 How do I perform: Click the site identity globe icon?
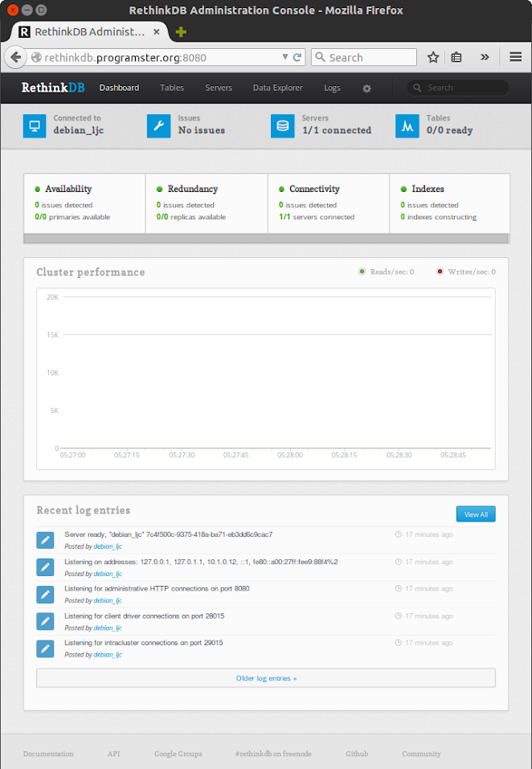[x=36, y=57]
